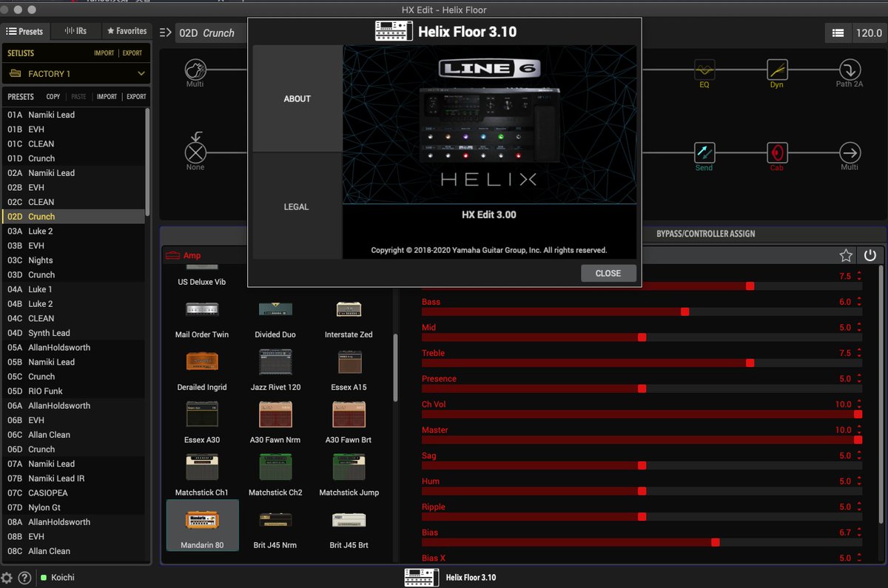Open the LEGAL section in dialog
Viewport: 888px width, 588px height.
click(x=297, y=206)
